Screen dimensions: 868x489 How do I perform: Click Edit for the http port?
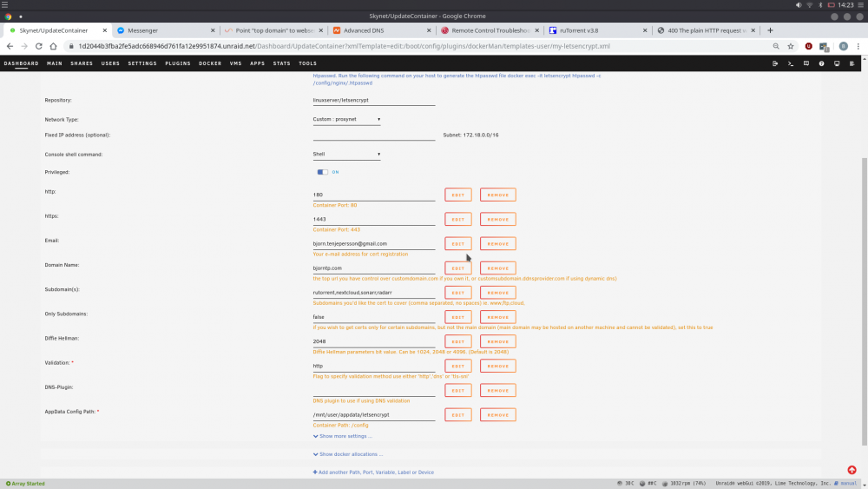[457, 195]
